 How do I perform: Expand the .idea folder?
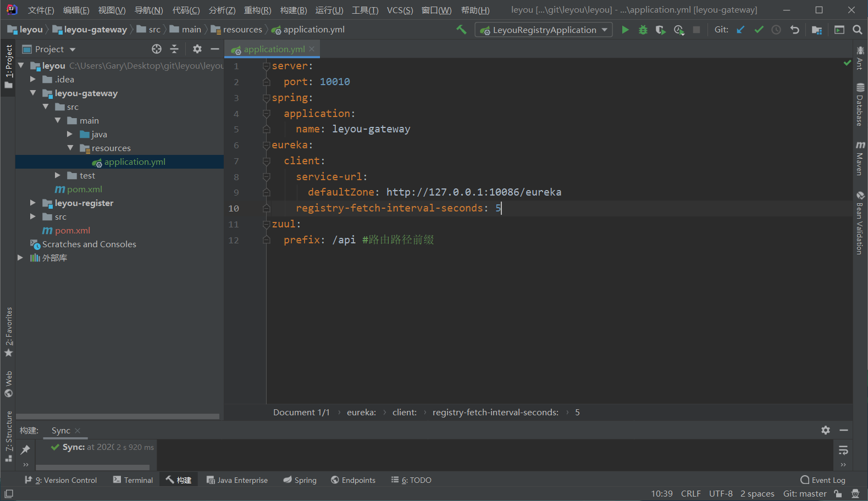coord(33,79)
